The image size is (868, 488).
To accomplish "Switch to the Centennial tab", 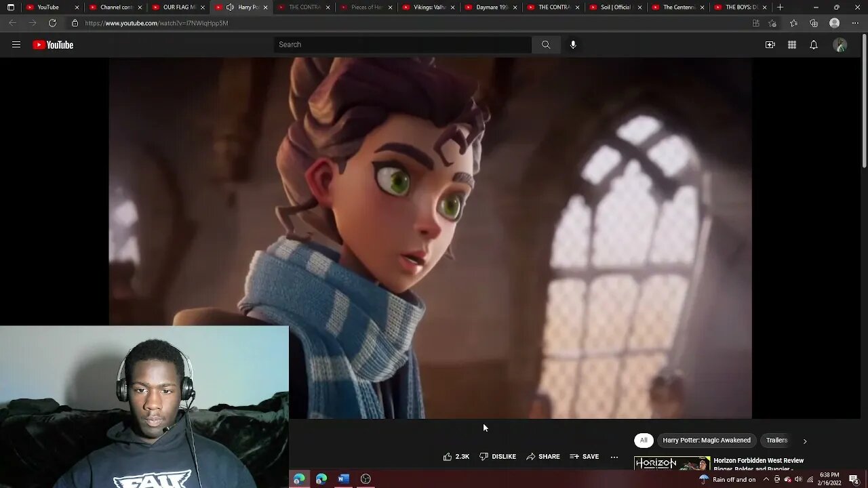I will pyautogui.click(x=678, y=7).
